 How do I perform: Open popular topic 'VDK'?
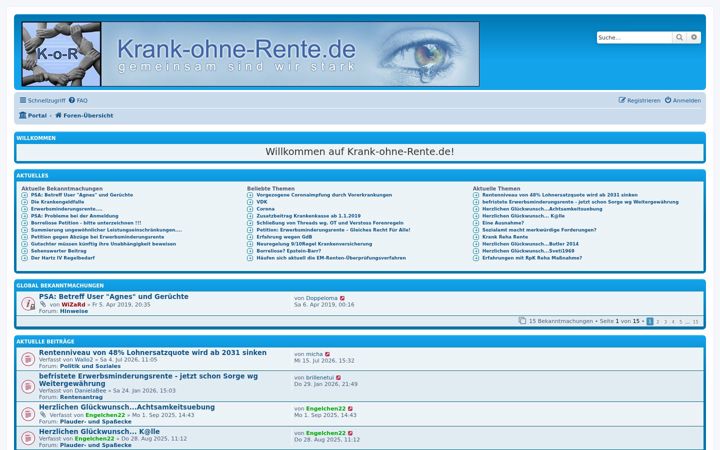point(262,202)
